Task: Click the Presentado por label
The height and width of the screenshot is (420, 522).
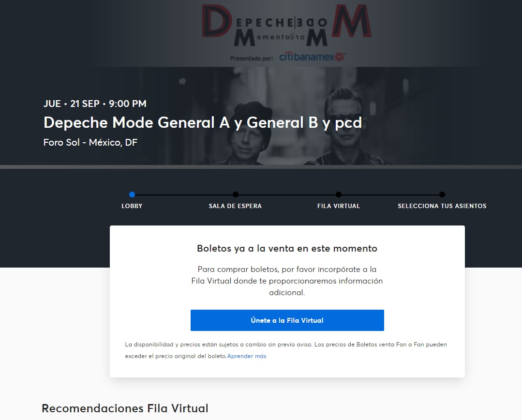Action: (x=252, y=58)
